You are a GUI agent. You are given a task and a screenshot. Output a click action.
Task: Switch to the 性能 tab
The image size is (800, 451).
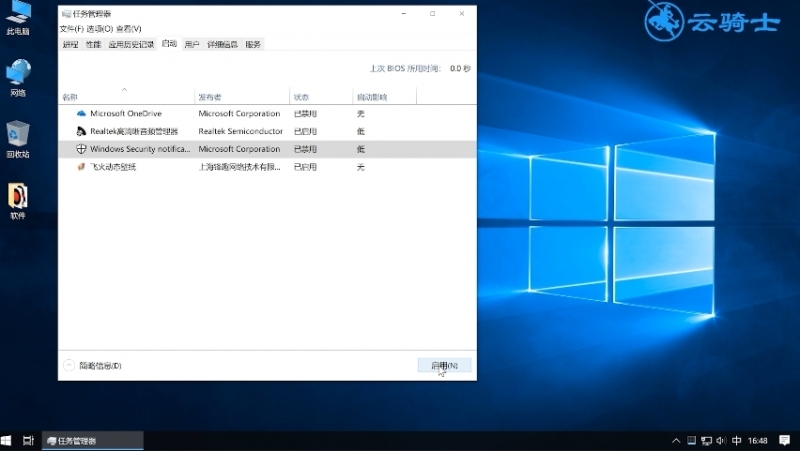pos(93,44)
